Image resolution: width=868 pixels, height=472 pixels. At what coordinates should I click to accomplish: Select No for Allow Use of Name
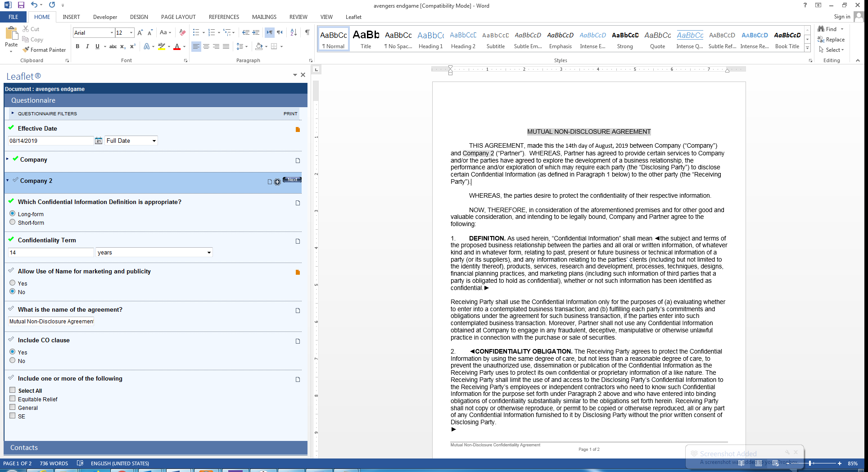coord(13,291)
